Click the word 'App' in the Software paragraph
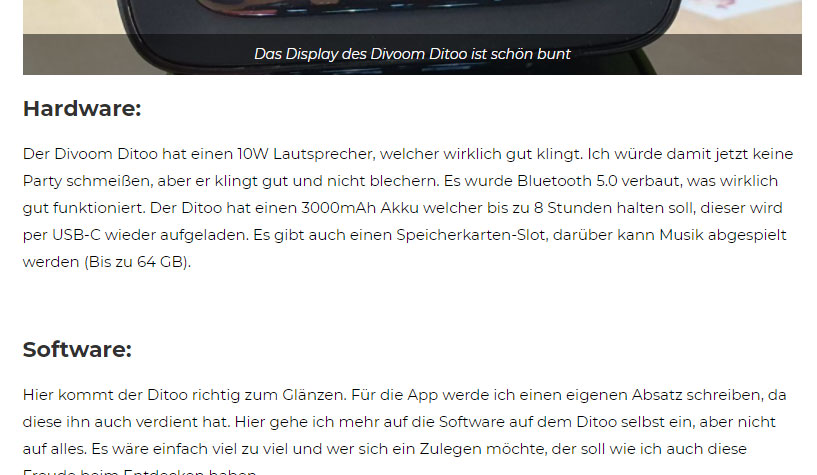This screenshot has width=817, height=475. click(423, 395)
